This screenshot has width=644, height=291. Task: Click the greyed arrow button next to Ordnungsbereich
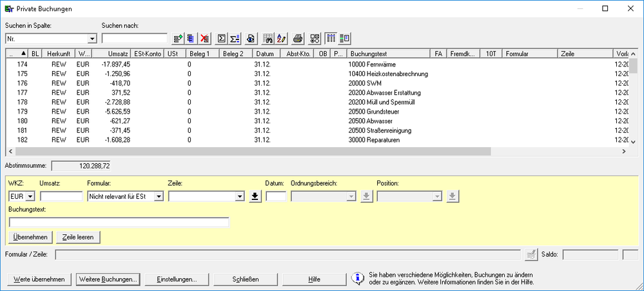point(366,196)
